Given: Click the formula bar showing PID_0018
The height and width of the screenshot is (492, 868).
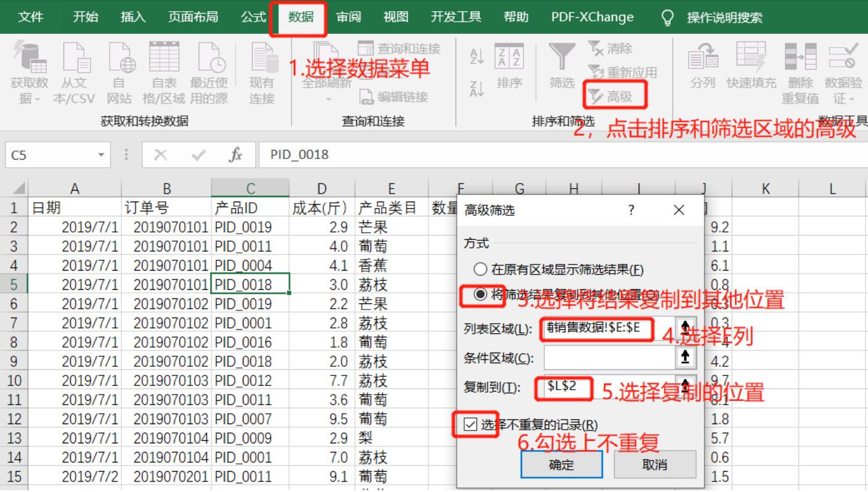Looking at the screenshot, I should point(562,155).
